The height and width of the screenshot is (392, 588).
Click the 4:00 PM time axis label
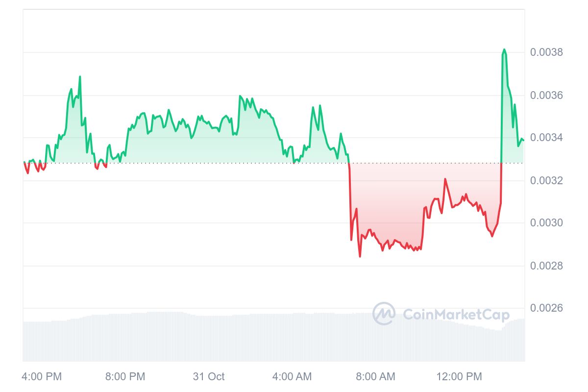42,376
